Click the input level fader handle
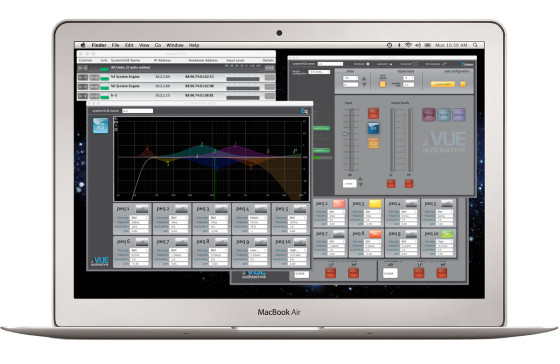The image size is (560, 364). tap(345, 134)
